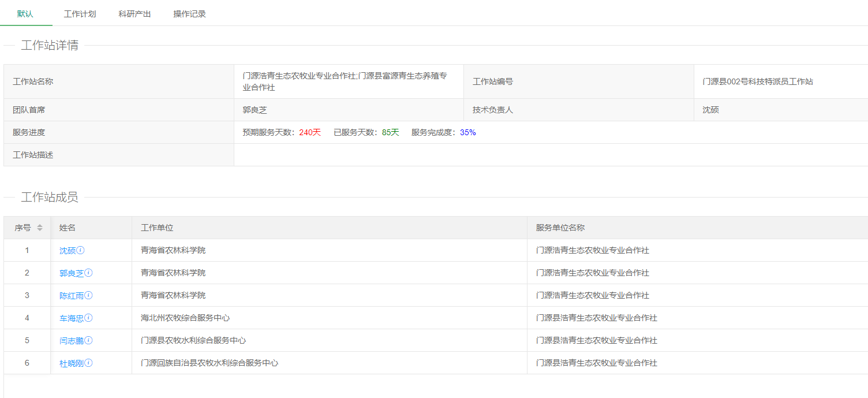Switch to the 默认 tab
This screenshot has width=868, height=398.
(25, 14)
